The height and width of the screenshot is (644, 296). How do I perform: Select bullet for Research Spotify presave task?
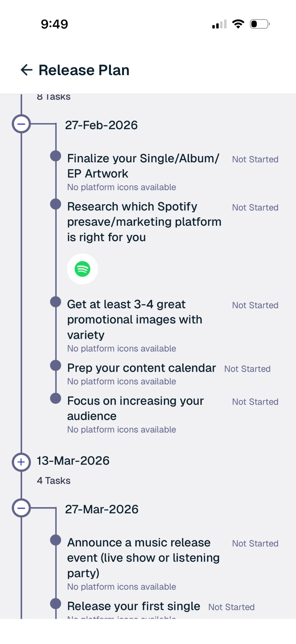click(x=56, y=204)
